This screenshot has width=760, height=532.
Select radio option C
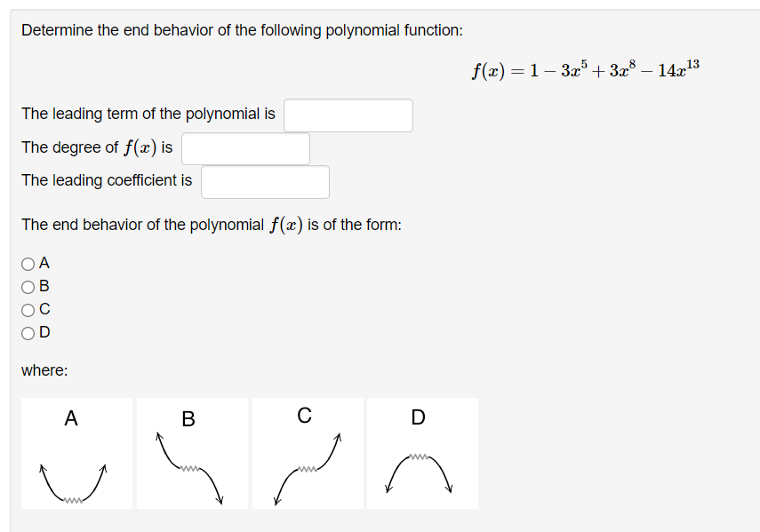pos(28,309)
